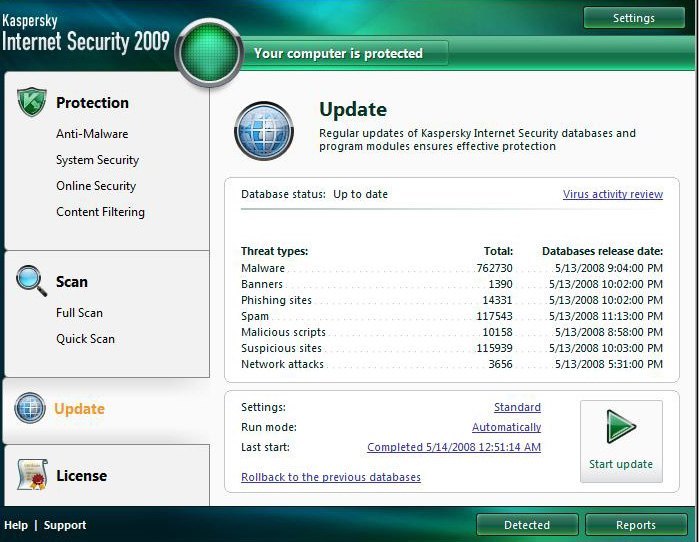Launch a Quick Scan
Image resolution: width=699 pixels, height=542 pixels.
85,339
